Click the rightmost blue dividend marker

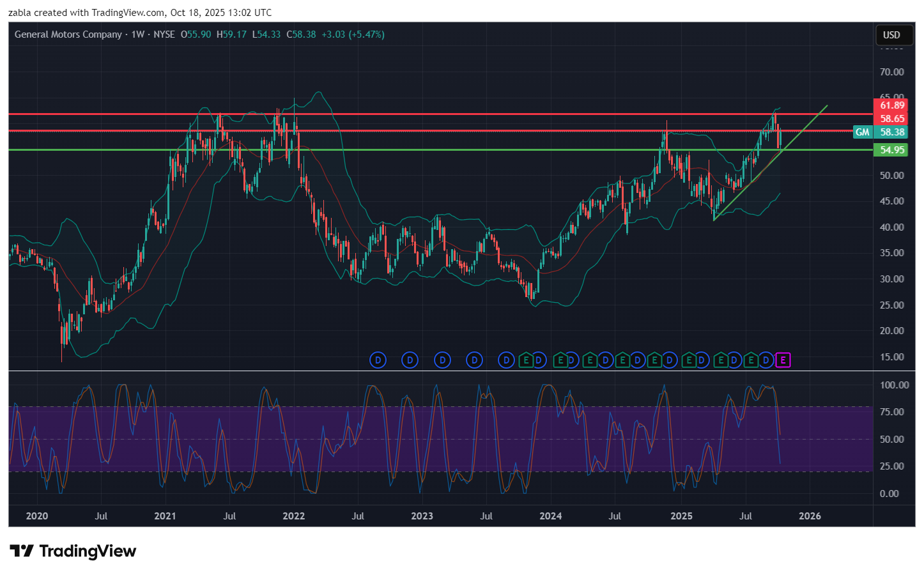767,360
